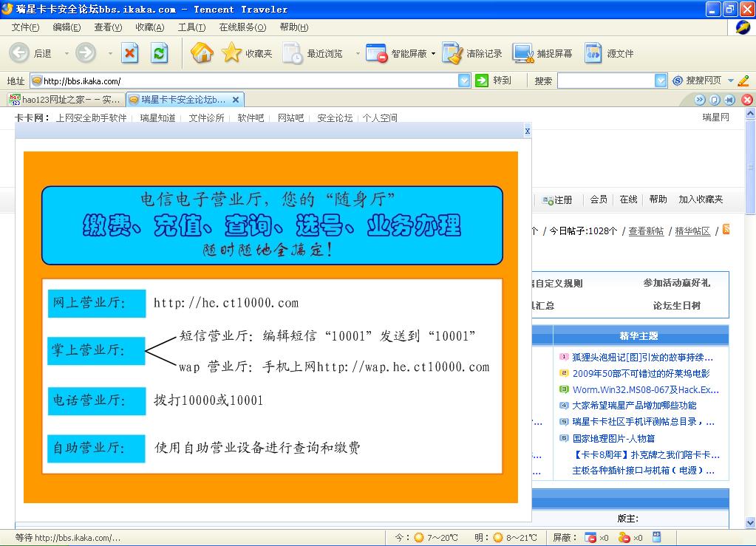The width and height of the screenshot is (756, 546).
Task: Open the 编辑(E) menu
Action: click(67, 27)
